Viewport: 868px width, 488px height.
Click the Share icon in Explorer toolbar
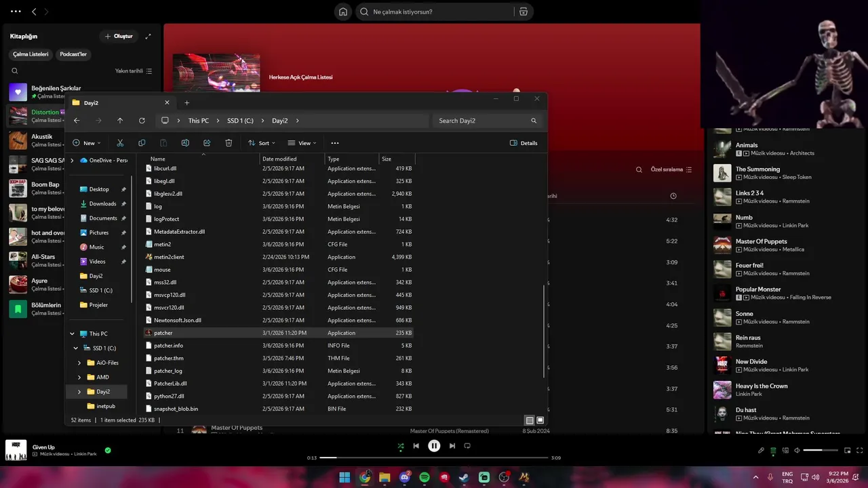[x=207, y=143]
